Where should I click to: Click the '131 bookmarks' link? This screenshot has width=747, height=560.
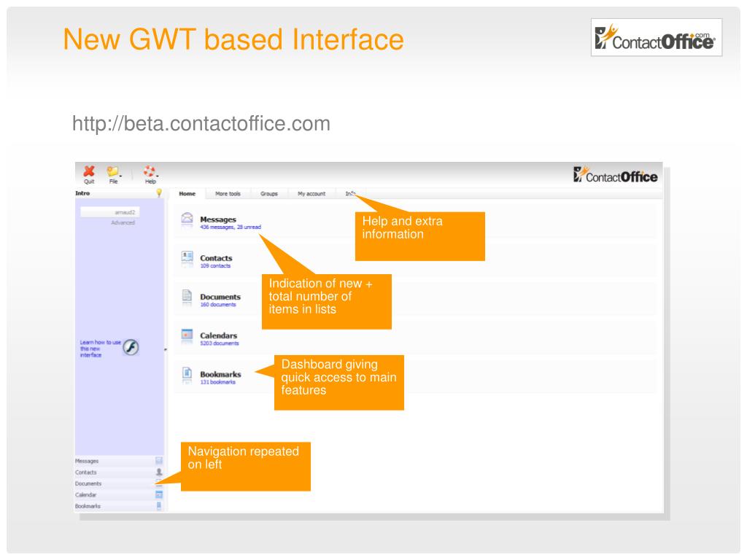coord(217,382)
